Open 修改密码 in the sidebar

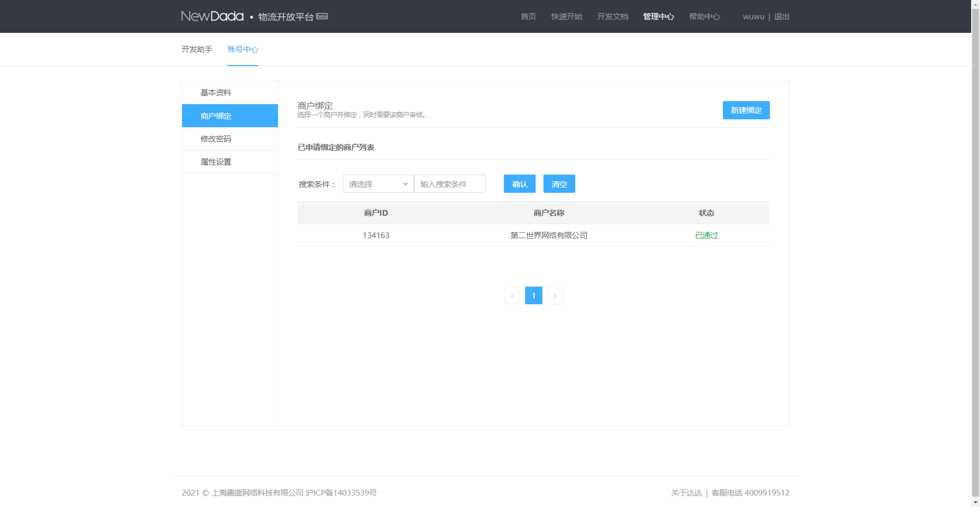point(216,139)
